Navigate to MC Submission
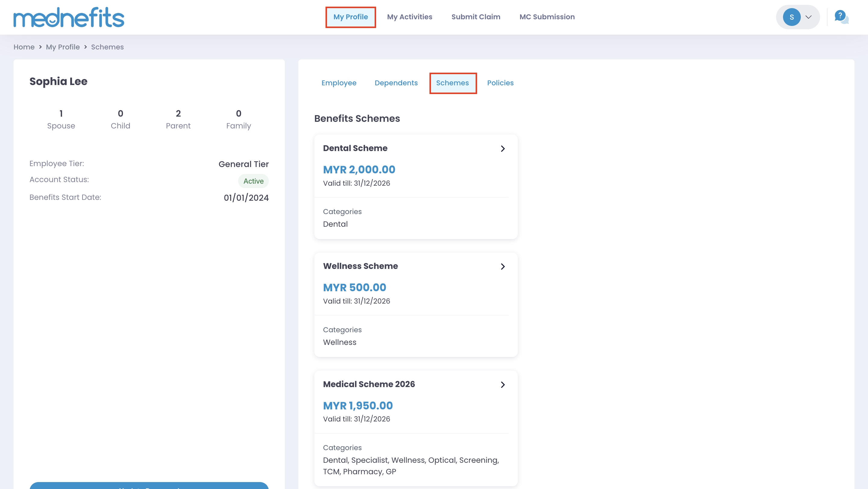Image resolution: width=868 pixels, height=489 pixels. (547, 17)
